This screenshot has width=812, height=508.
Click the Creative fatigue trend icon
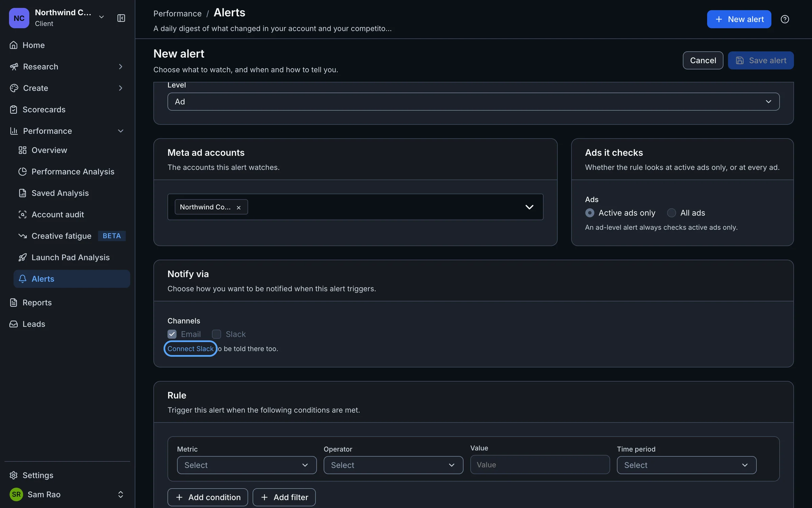point(22,236)
